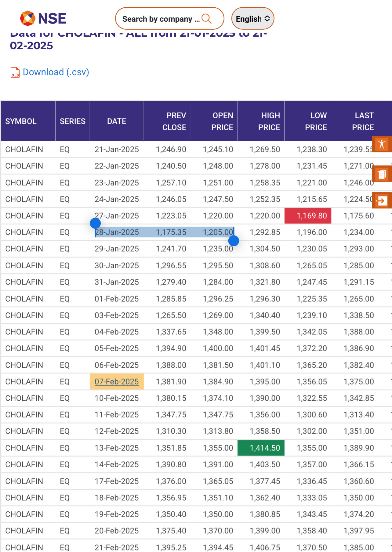The width and height of the screenshot is (392, 552).
Task: Sort by DATE column header
Action: click(x=117, y=121)
